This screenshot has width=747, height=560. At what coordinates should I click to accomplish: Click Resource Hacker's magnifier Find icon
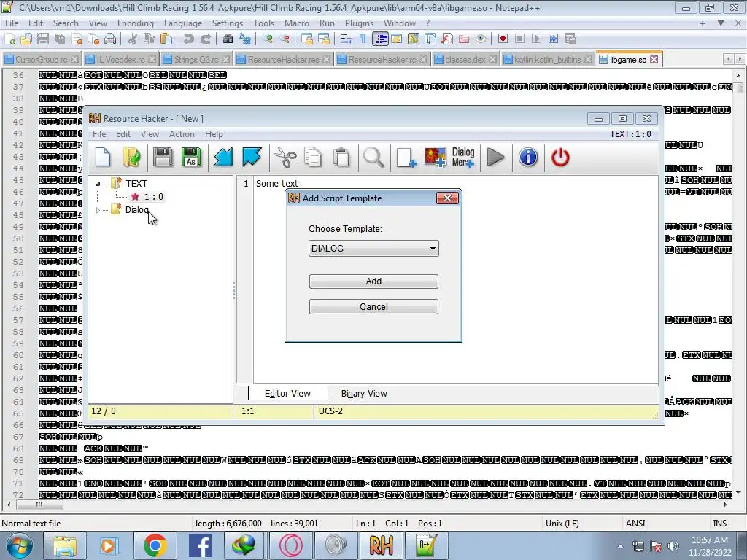[x=373, y=157]
